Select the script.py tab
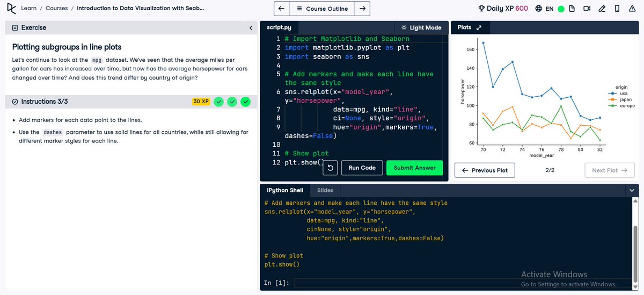644x295 pixels. pos(279,27)
